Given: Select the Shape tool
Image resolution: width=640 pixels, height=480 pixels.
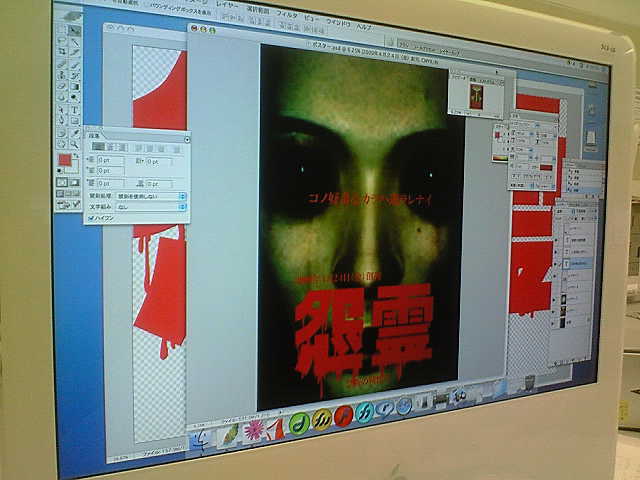Looking at the screenshot, I should [75, 120].
